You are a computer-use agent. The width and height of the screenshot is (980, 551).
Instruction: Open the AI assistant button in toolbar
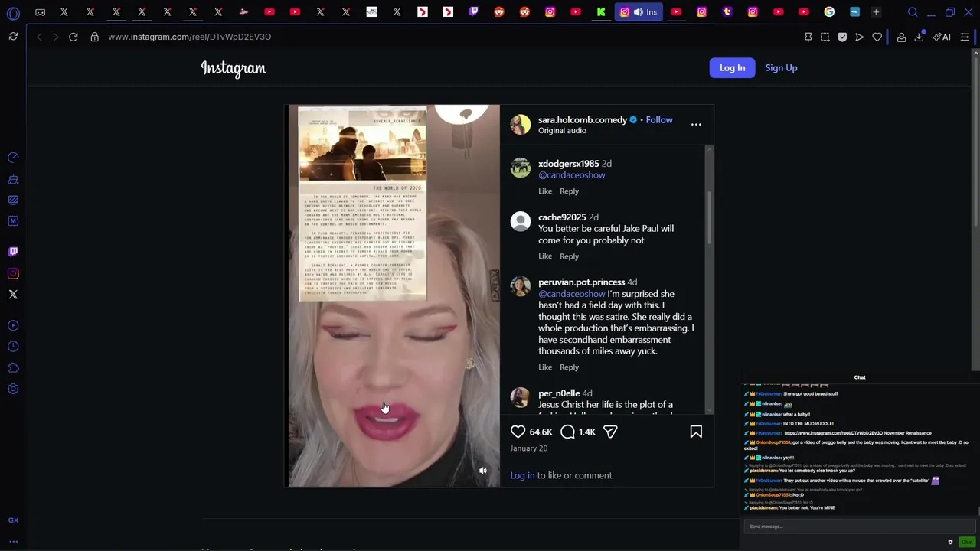click(942, 37)
